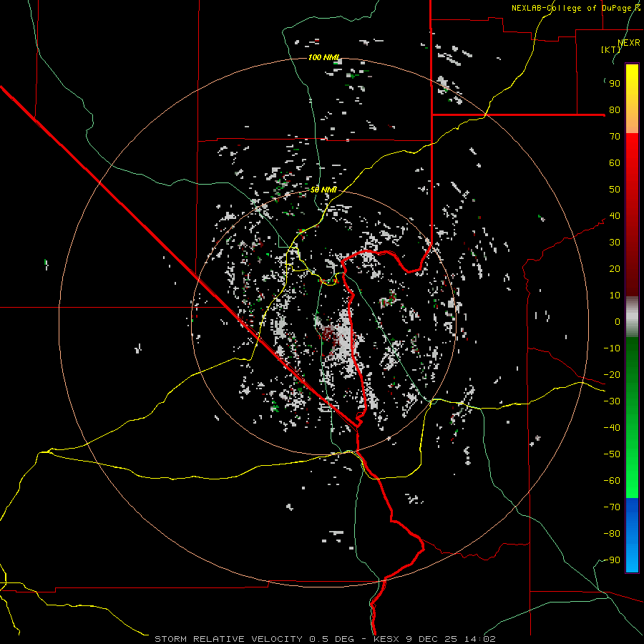Click the [KT] units label

611,49
